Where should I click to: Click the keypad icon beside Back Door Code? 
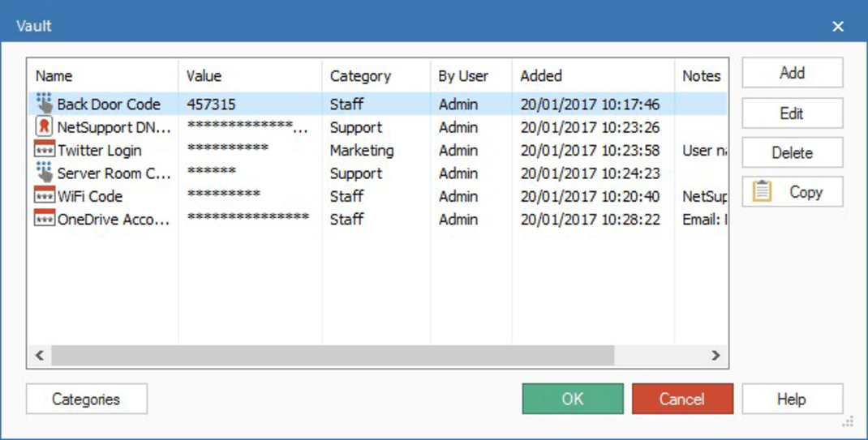pyautogui.click(x=44, y=104)
